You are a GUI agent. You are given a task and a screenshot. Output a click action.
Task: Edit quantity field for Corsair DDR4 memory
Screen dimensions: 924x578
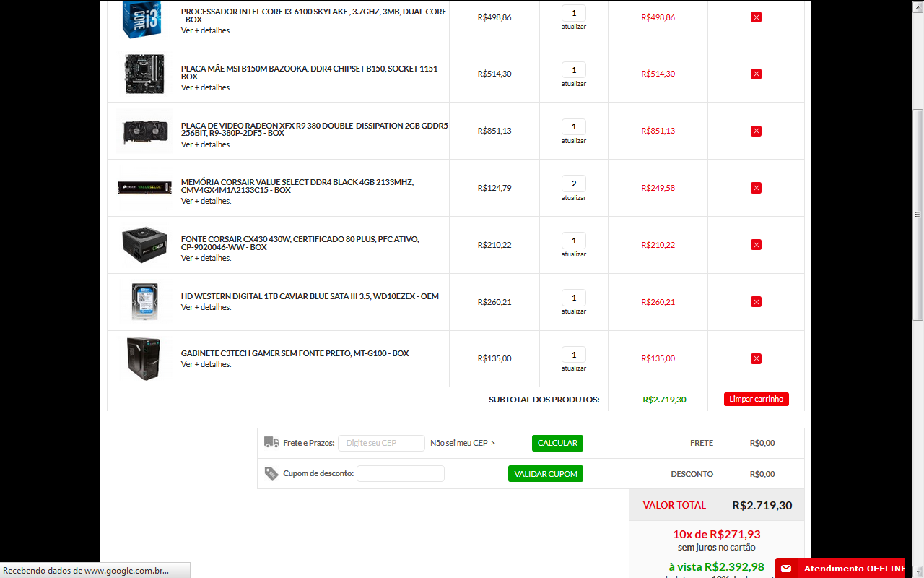coord(574,184)
